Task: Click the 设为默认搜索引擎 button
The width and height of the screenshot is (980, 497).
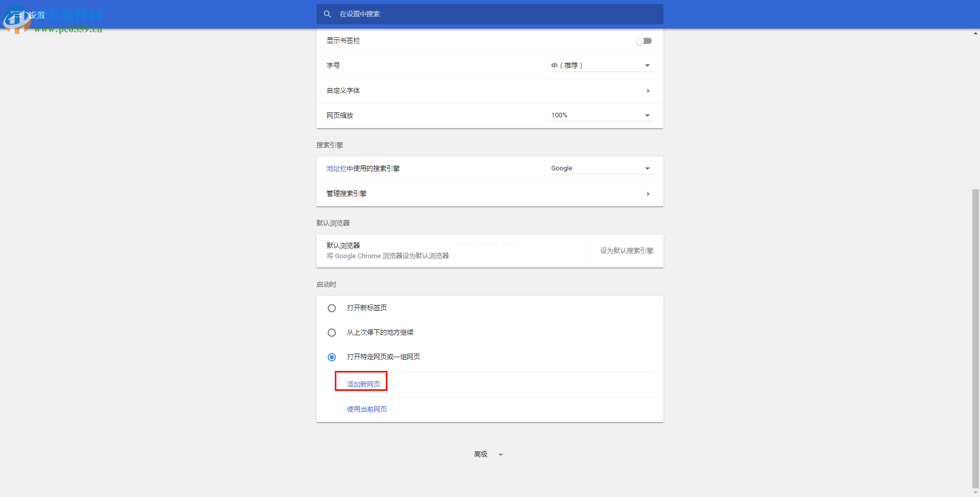Action: coord(626,251)
